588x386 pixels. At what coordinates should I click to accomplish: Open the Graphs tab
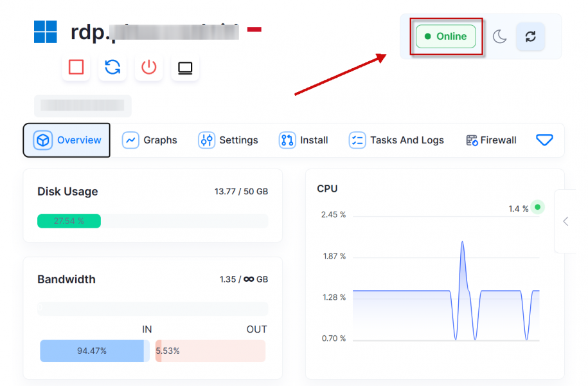click(x=150, y=140)
